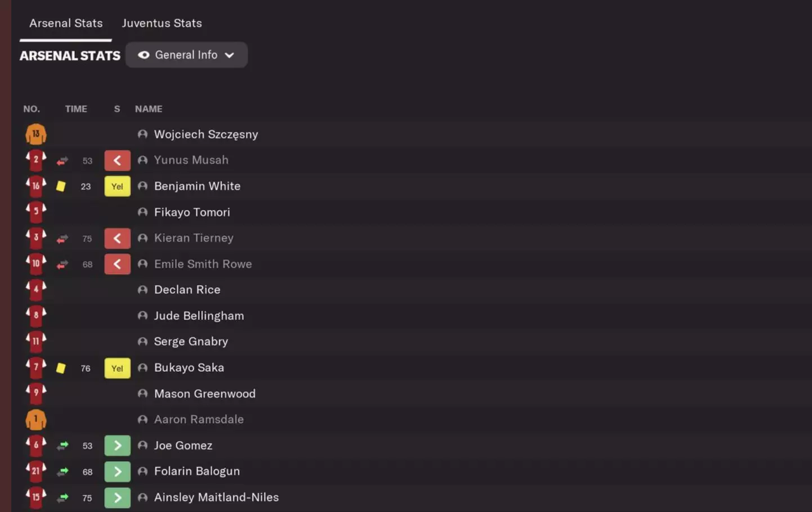This screenshot has height=512, width=812.
Task: Switch to the Juventus Stats tab
Action: coord(162,23)
